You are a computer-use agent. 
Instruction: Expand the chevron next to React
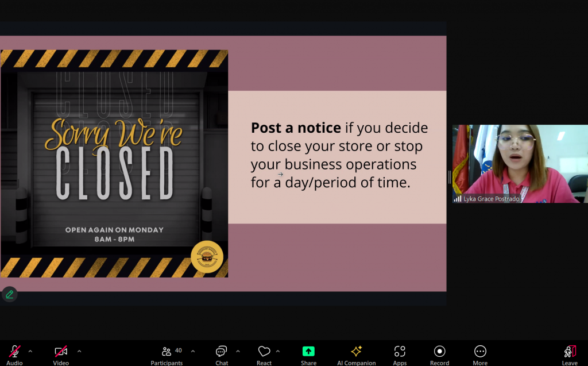(278, 351)
